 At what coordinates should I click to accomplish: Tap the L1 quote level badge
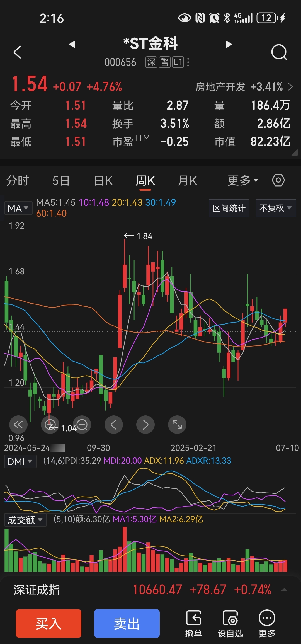click(178, 62)
